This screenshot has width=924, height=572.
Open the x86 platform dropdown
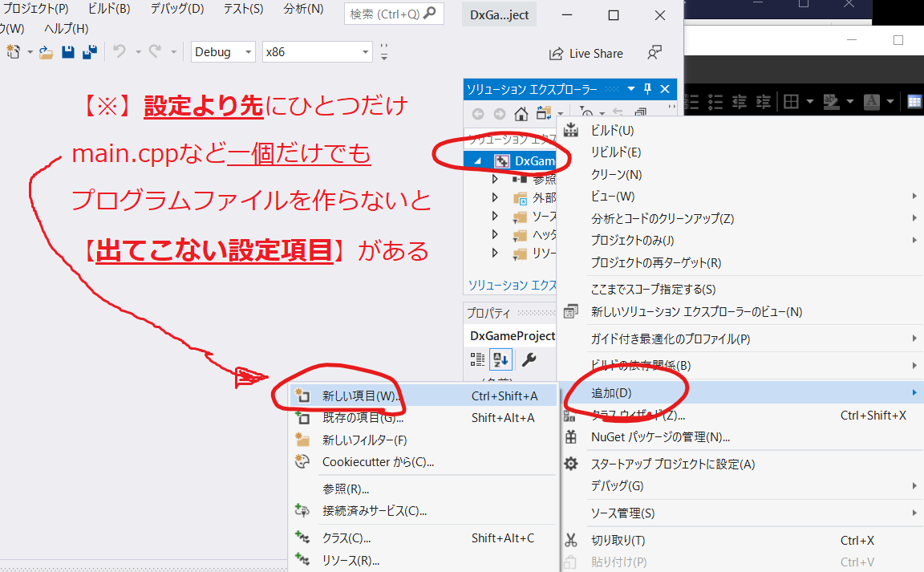click(366, 52)
